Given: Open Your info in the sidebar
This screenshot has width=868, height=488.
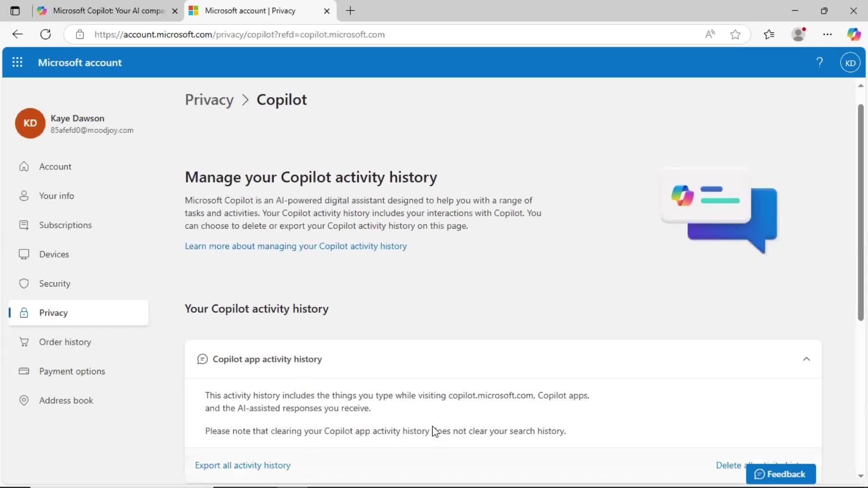Looking at the screenshot, I should [79, 196].
